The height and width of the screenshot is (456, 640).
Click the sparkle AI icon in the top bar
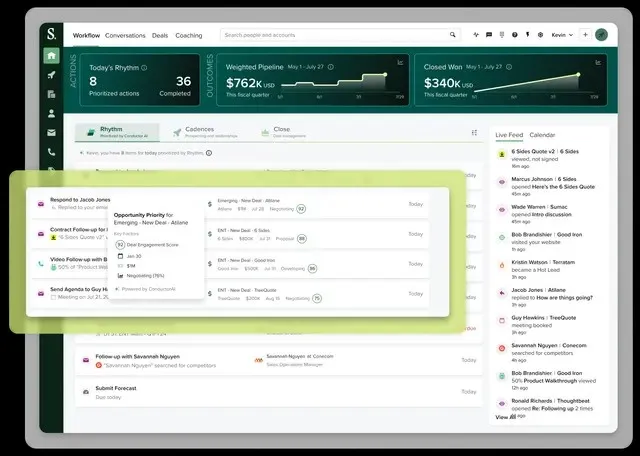(476, 35)
